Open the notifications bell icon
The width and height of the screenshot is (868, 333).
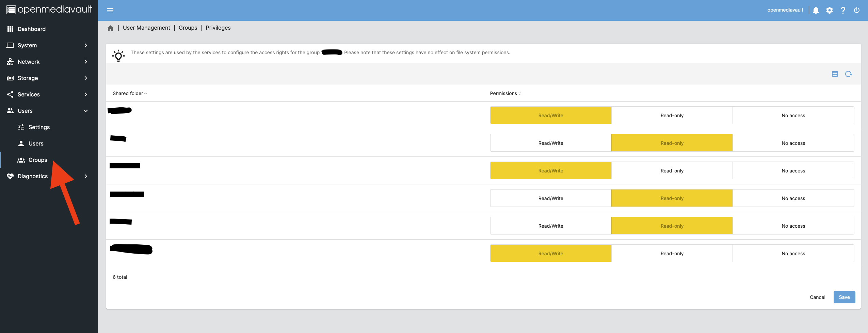click(816, 10)
